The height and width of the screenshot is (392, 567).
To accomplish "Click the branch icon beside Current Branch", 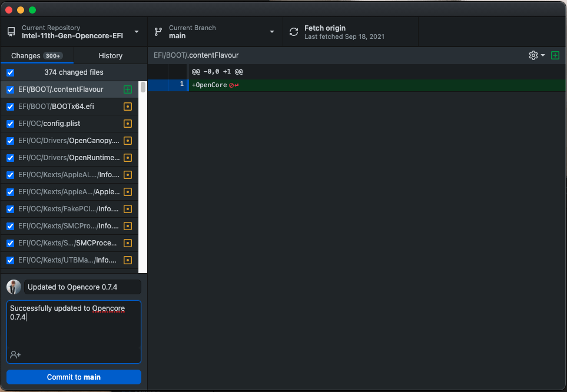I will (x=158, y=32).
